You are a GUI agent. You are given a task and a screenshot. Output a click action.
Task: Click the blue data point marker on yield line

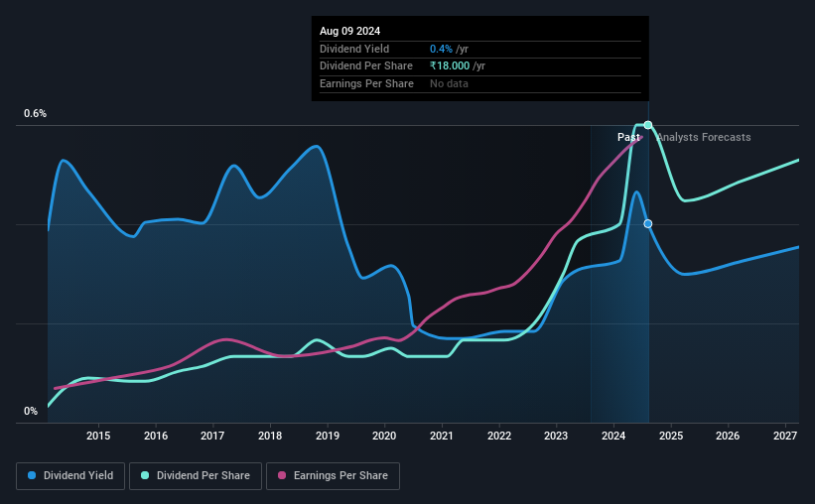(x=648, y=224)
